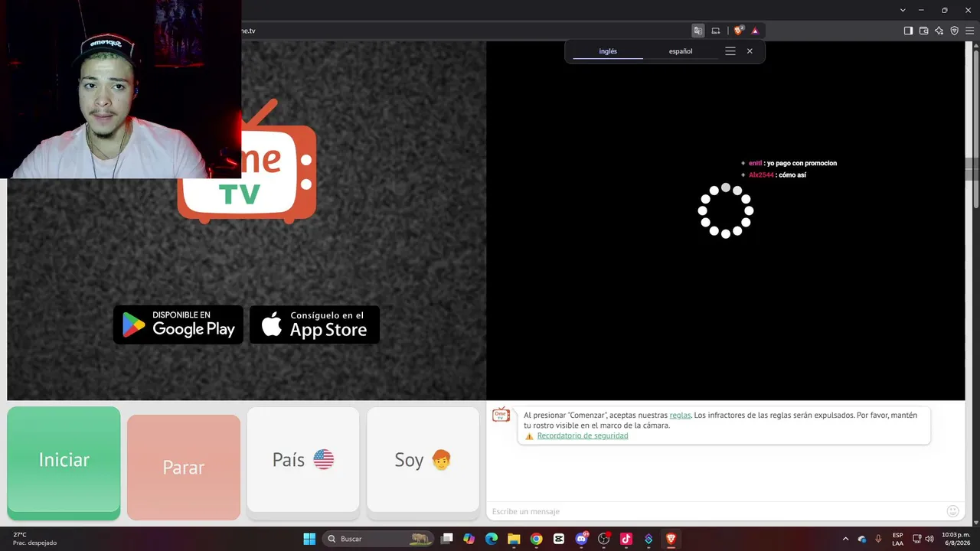The image size is (980, 551).
Task: Open the translate page icon in address bar
Action: [698, 31]
